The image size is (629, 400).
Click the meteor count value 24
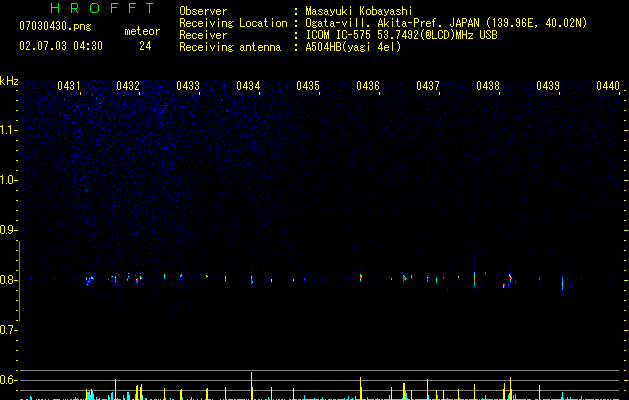145,46
